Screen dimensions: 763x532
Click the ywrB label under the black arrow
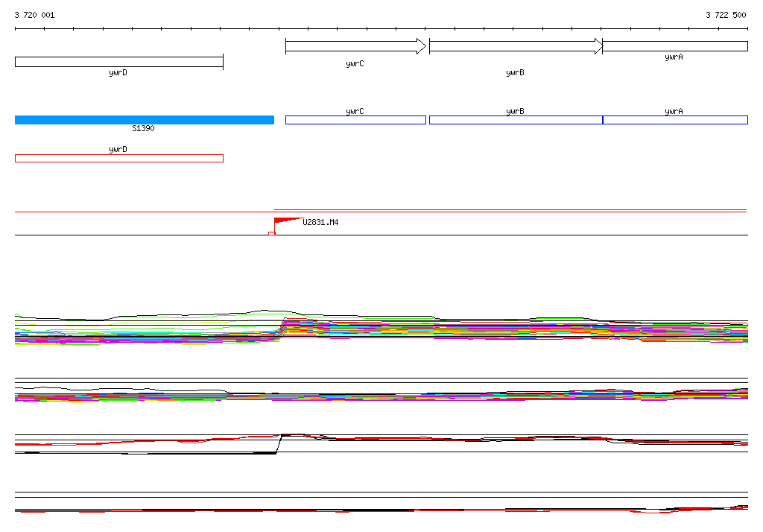click(x=515, y=73)
